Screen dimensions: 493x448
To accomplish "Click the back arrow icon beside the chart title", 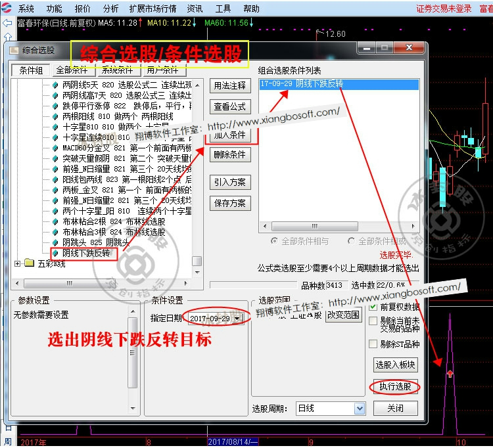I will 7,23.
